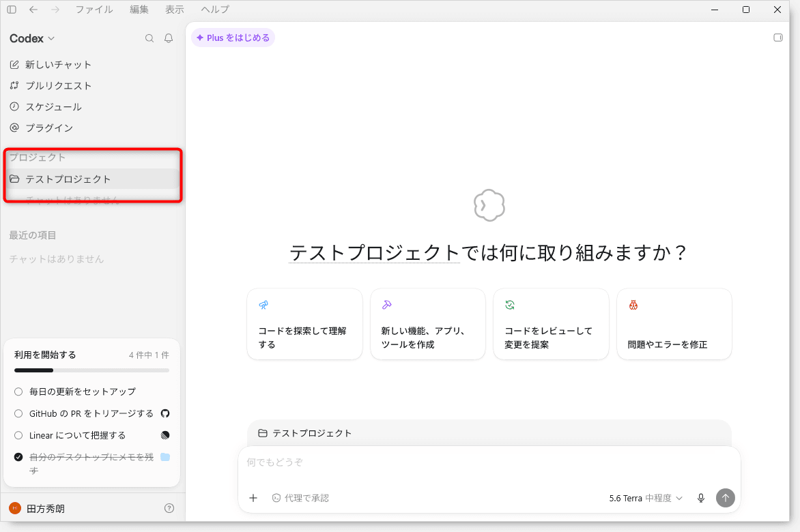The image size is (800, 532).
Task: Uncheck the completed desktop memo task circle
Action: (18, 457)
